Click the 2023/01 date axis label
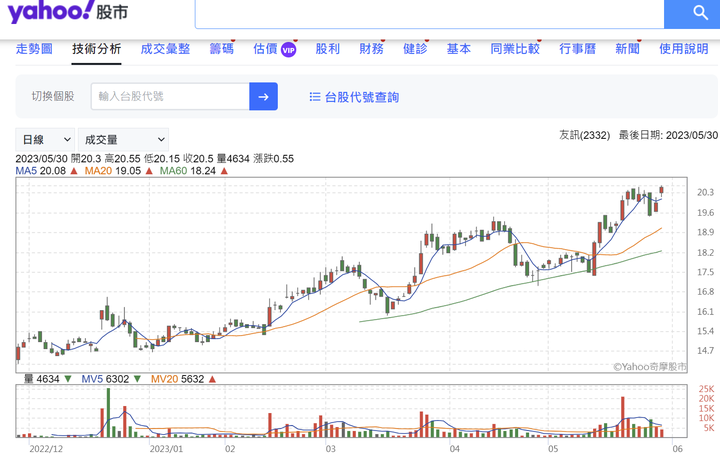720x454 pixels. [166, 448]
